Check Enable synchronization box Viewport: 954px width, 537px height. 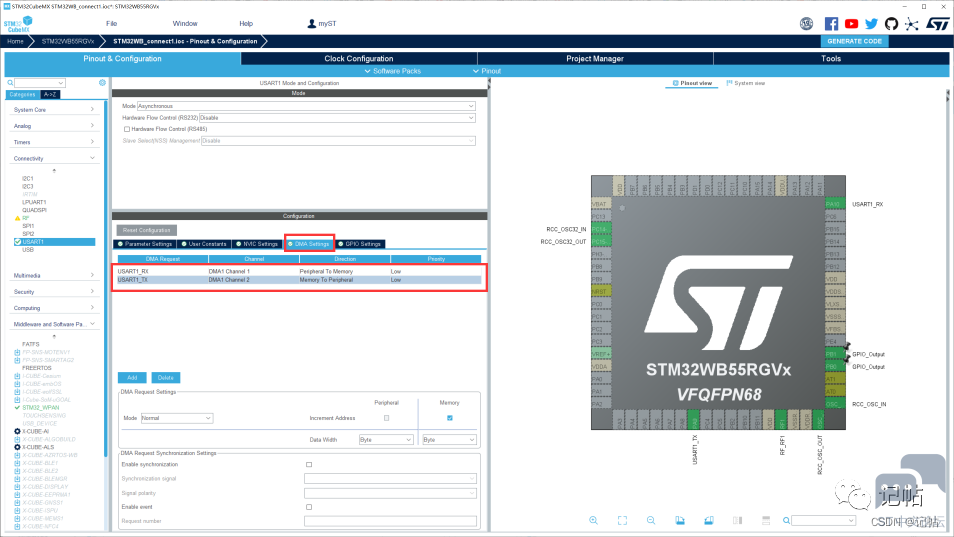[x=309, y=465]
